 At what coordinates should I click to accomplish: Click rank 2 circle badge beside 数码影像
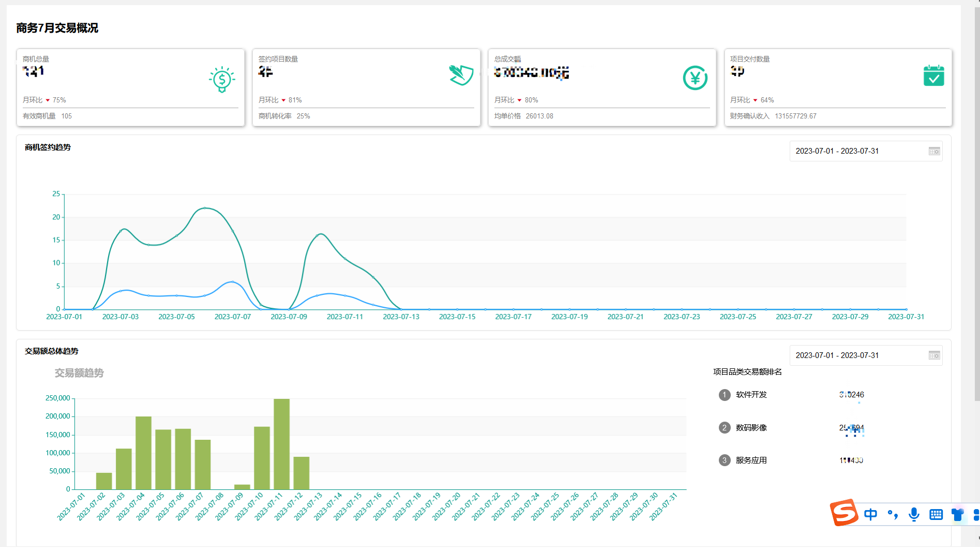725,428
